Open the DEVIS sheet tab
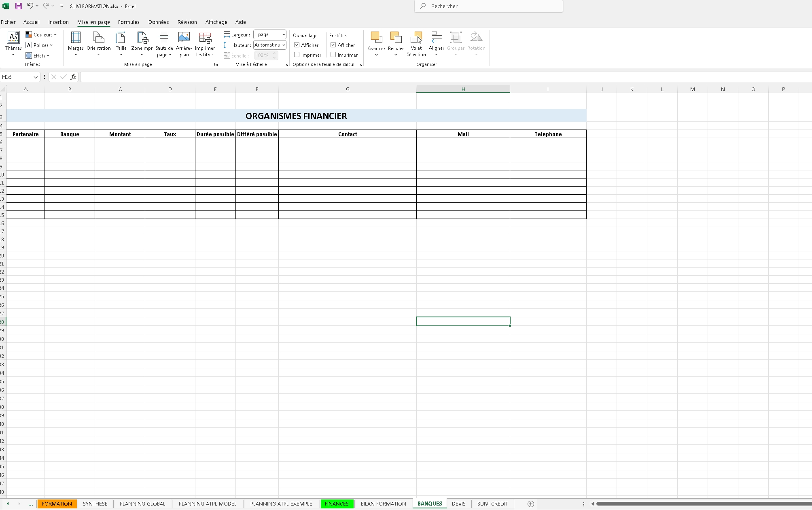 pyautogui.click(x=458, y=504)
